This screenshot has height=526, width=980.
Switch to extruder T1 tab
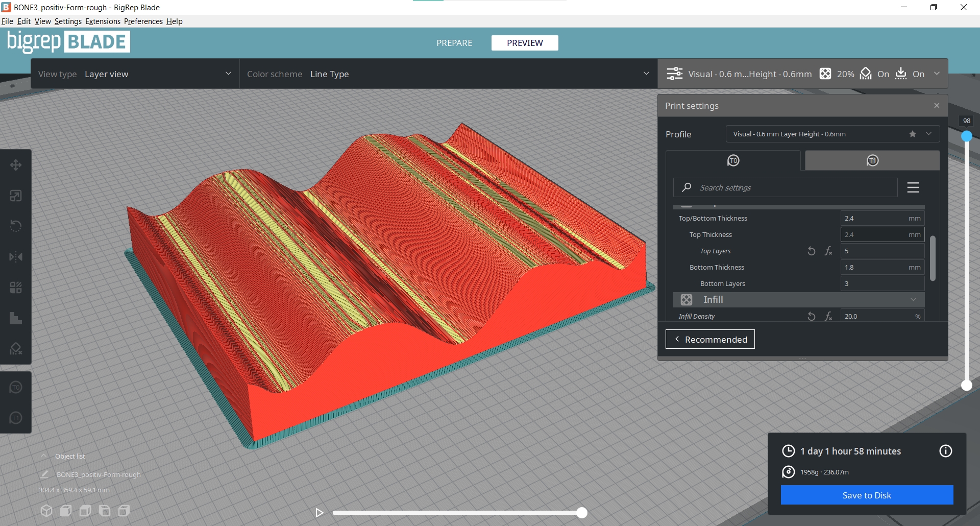(x=872, y=161)
